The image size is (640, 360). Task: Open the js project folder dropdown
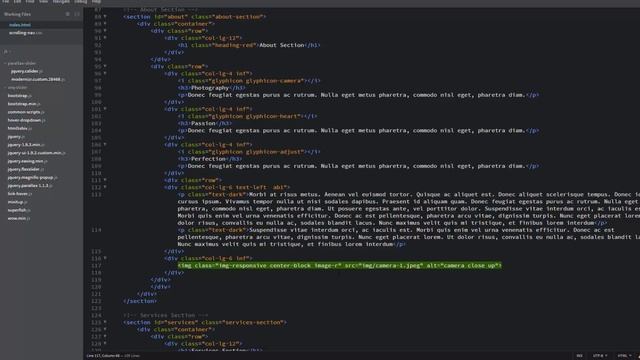tap(7, 51)
